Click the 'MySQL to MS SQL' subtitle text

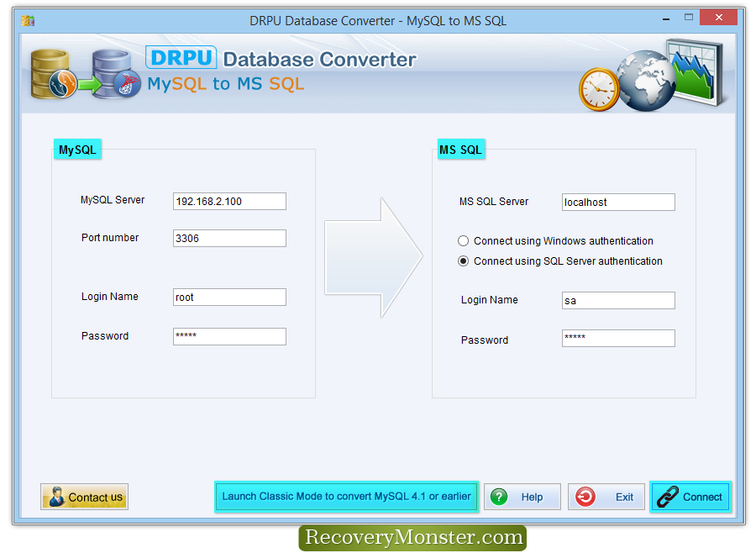(x=226, y=84)
